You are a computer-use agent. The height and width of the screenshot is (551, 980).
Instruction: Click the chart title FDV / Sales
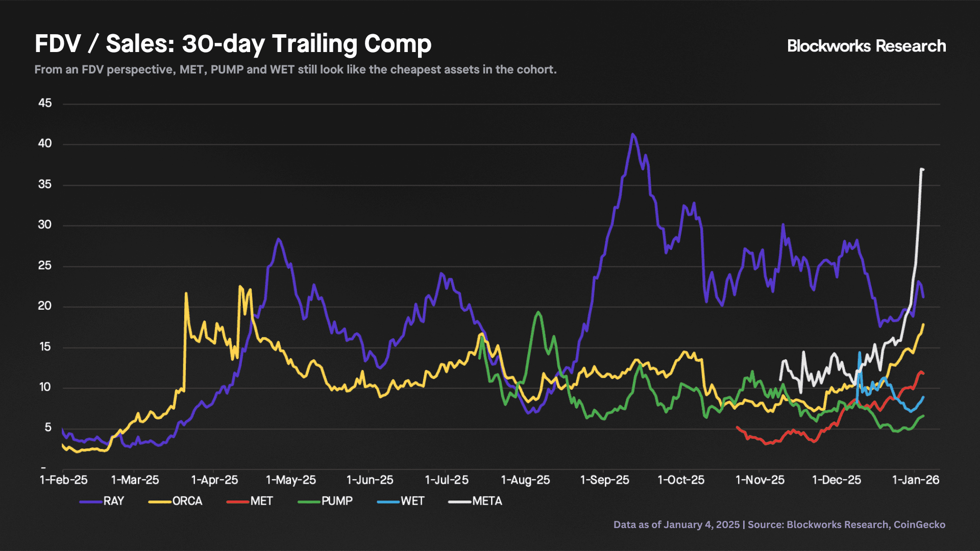pos(233,44)
